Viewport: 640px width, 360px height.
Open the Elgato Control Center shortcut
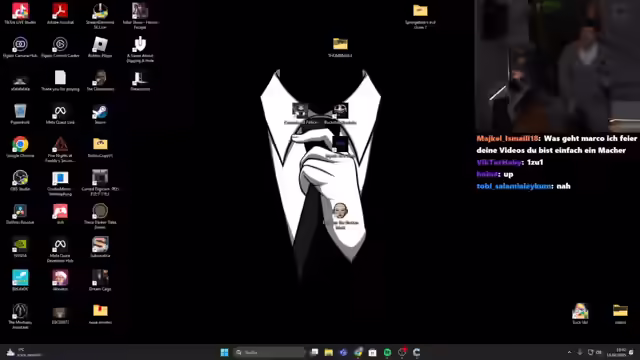click(60, 47)
